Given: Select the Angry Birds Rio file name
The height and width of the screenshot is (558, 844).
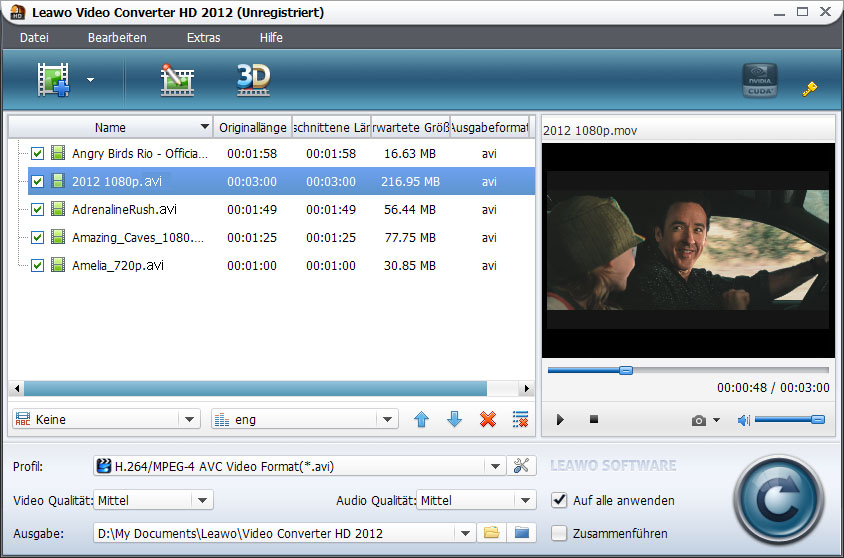Looking at the screenshot, I should pyautogui.click(x=140, y=153).
